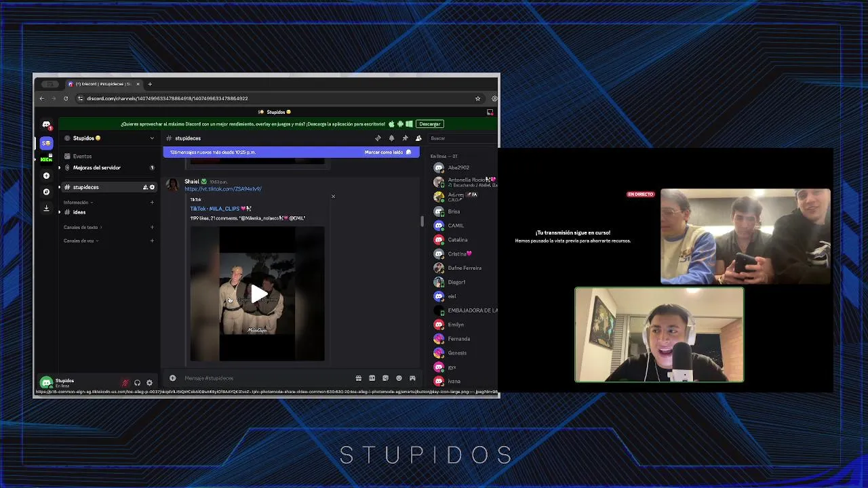
Task: Expand the Canales de texto category
Action: coord(83,227)
